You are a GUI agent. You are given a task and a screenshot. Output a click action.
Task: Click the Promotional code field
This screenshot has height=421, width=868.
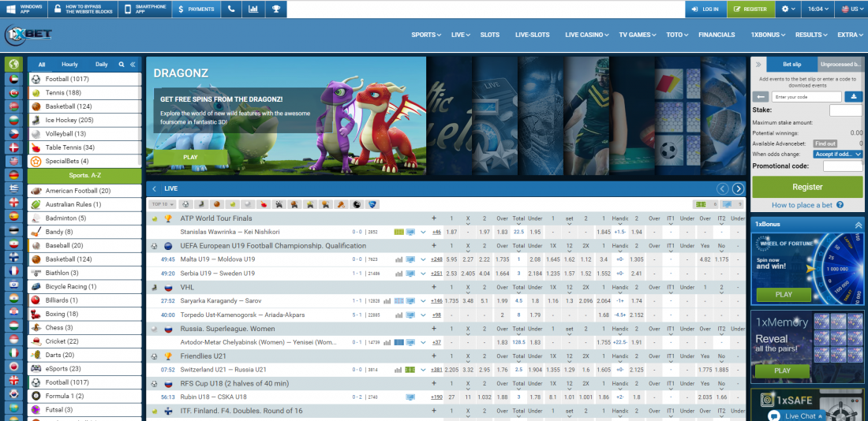coord(843,166)
